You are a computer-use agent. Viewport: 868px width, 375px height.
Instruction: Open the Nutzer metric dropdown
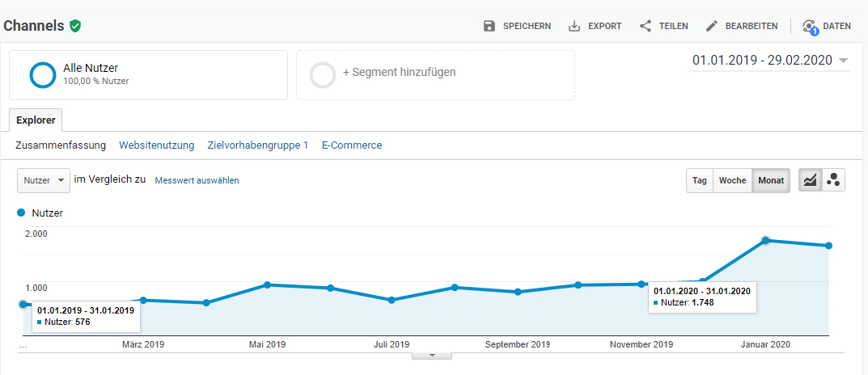click(44, 180)
